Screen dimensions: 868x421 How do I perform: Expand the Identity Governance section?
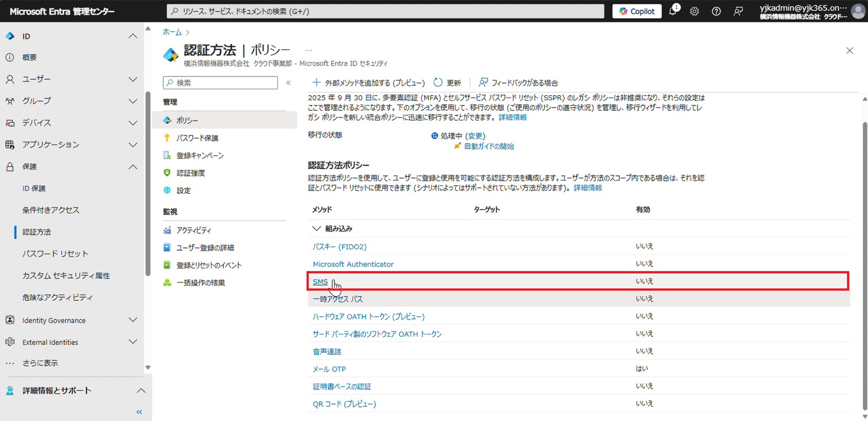132,320
